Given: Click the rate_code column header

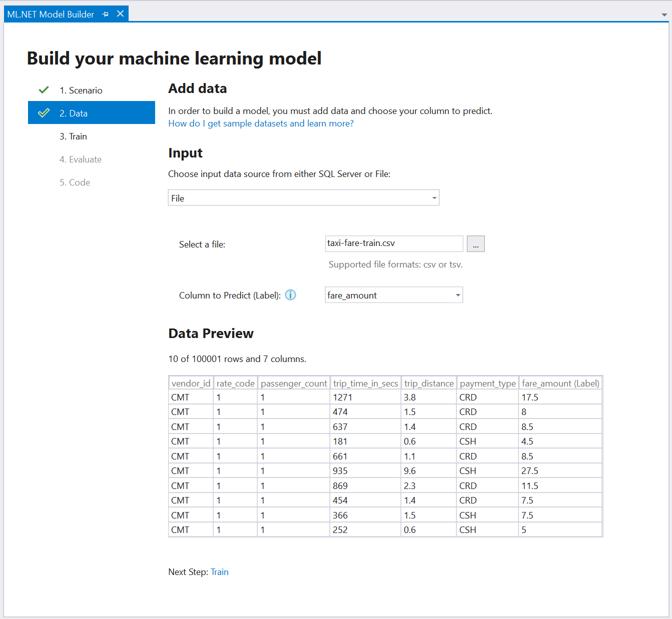Looking at the screenshot, I should (x=235, y=383).
